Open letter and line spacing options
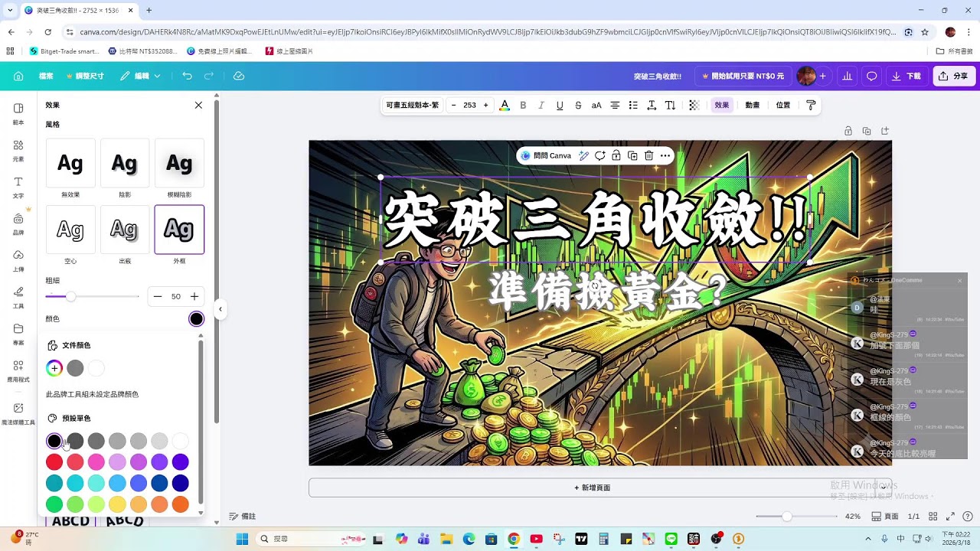This screenshot has width=980, height=551. [652, 105]
